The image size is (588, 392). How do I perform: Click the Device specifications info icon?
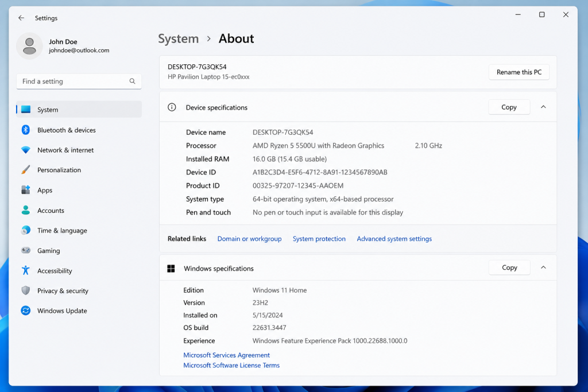[x=172, y=107]
